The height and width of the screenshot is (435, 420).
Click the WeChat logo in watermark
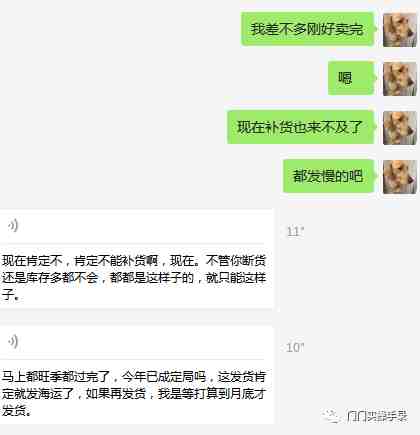click(x=331, y=416)
